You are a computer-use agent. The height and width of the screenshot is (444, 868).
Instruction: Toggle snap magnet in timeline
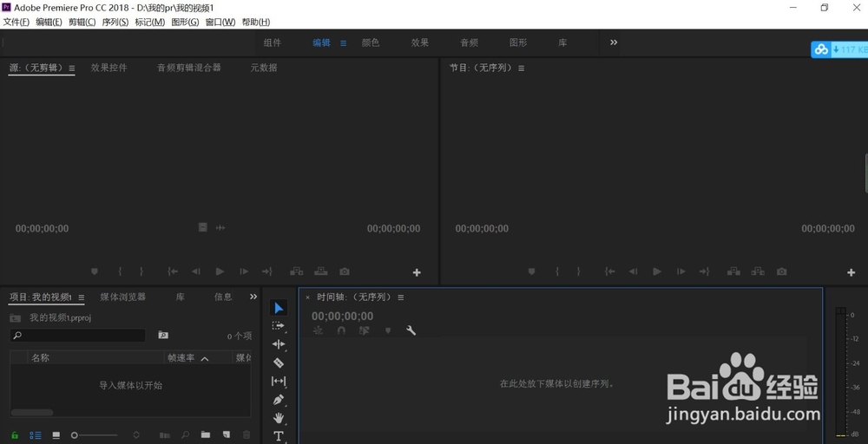pos(341,330)
